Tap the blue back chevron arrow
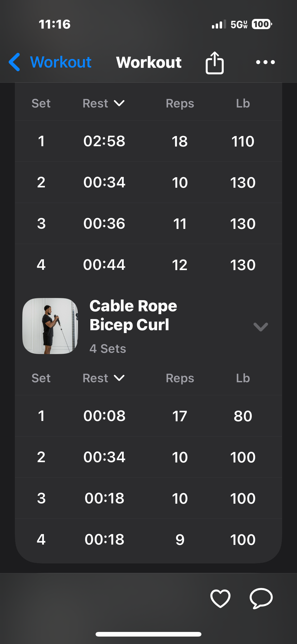Image resolution: width=297 pixels, height=644 pixels. click(15, 62)
